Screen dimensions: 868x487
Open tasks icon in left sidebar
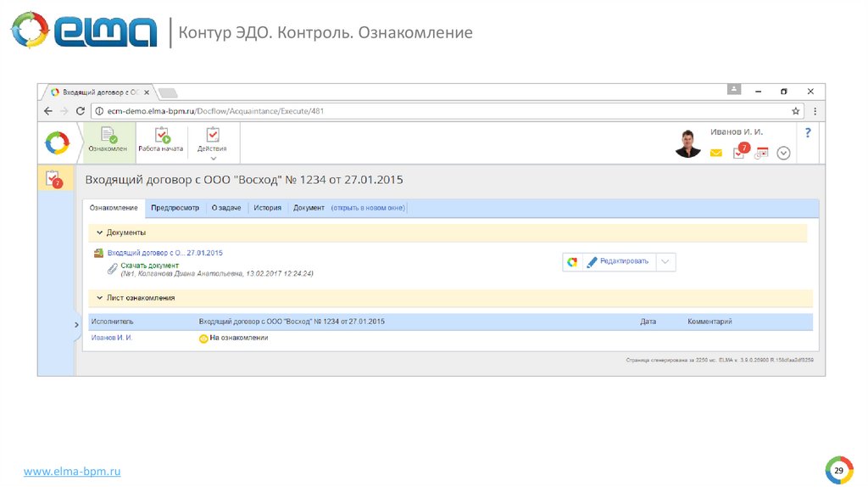[55, 178]
